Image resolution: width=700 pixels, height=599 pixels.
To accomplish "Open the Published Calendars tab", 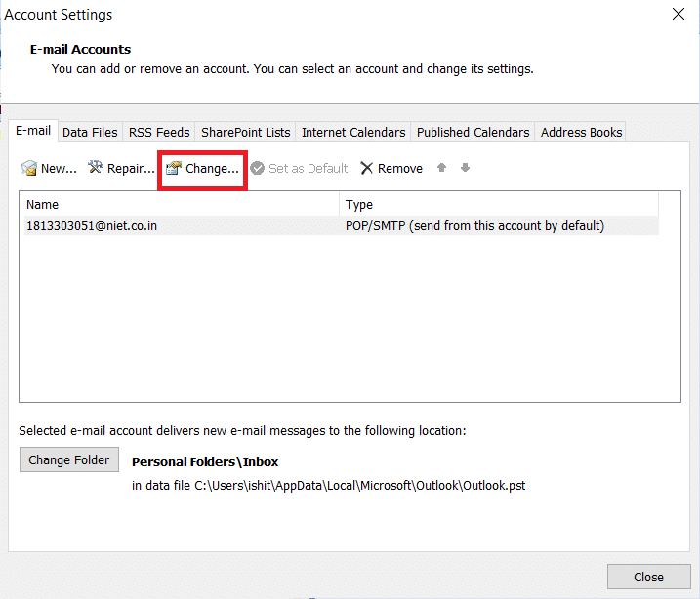I will tap(473, 133).
